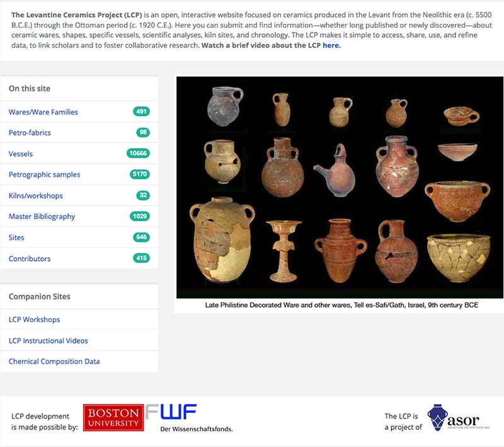Screen dimensions: 504x447
Task: Click the FWF Der Wissenschaftsfonds logo
Action: point(188,418)
